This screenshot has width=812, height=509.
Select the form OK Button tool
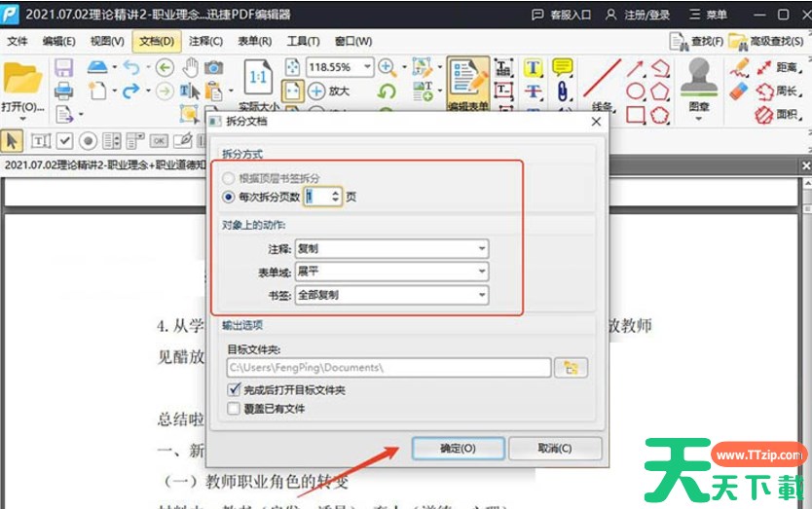point(159,141)
